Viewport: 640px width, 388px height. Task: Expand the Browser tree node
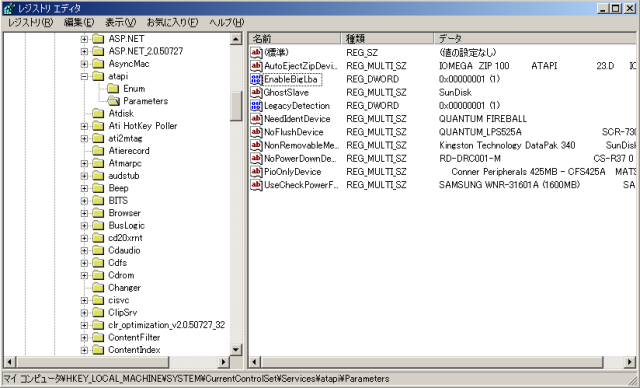(x=84, y=213)
